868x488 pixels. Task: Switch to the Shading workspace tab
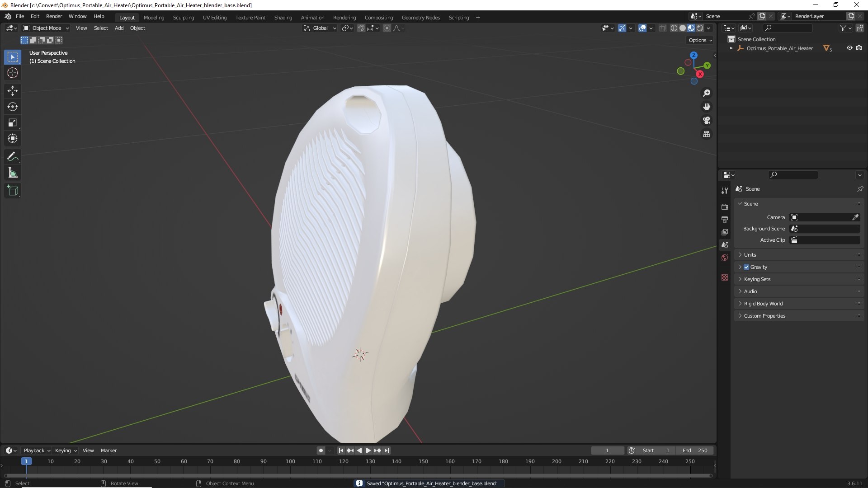pyautogui.click(x=283, y=18)
